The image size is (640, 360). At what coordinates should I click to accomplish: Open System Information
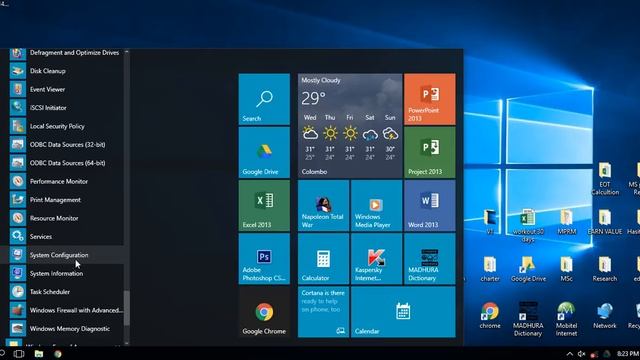[62, 273]
